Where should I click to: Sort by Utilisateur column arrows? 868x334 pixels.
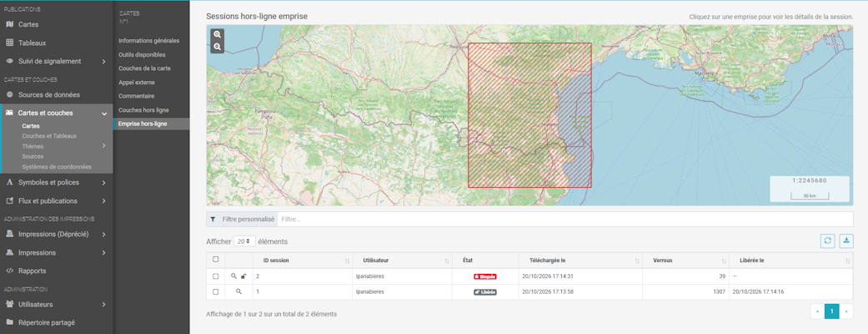(447, 261)
